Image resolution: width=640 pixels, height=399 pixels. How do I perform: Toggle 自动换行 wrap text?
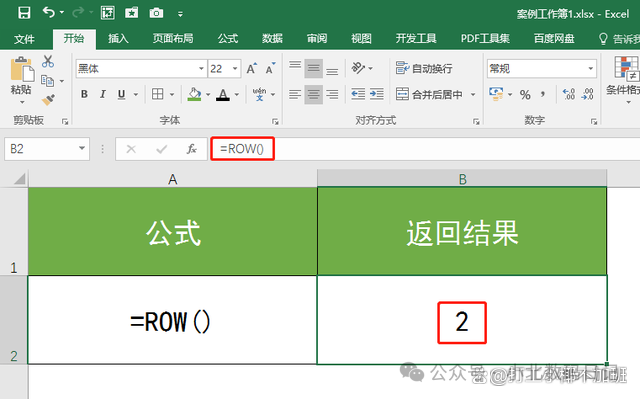(x=424, y=68)
